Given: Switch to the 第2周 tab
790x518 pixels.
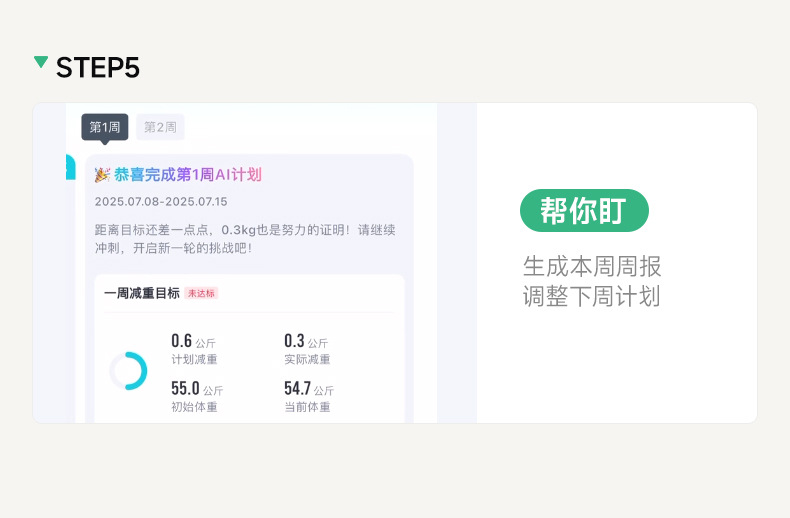Looking at the screenshot, I should pyautogui.click(x=160, y=127).
